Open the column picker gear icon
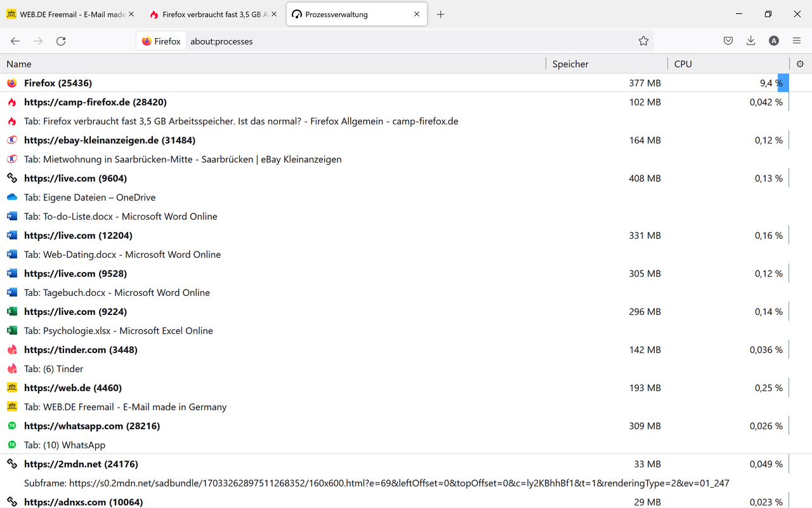The image size is (812, 508). coord(800,64)
